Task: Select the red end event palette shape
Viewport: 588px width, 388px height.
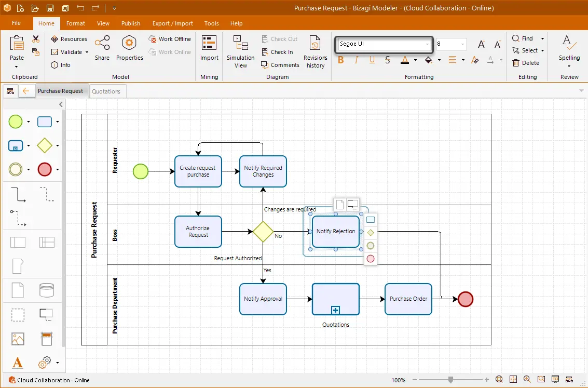Action: pos(45,170)
